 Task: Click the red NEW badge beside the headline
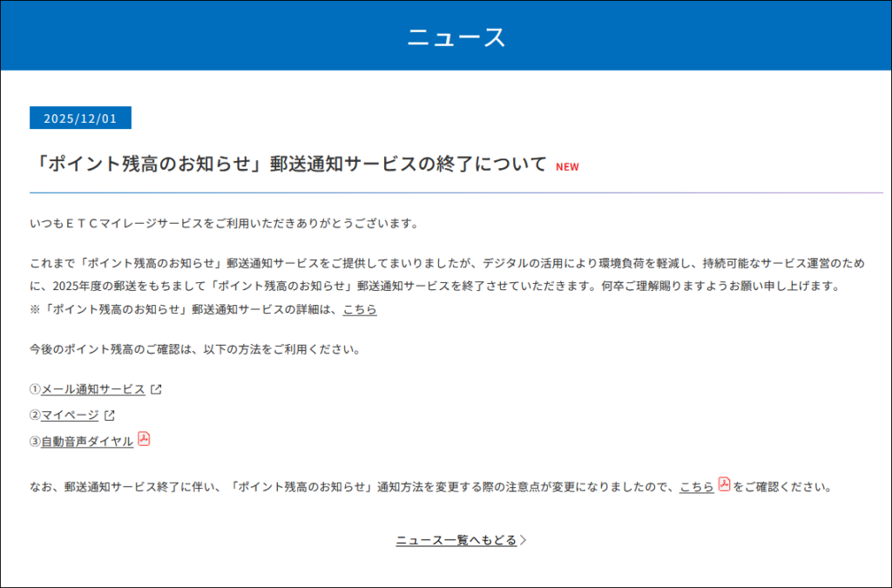[567, 167]
